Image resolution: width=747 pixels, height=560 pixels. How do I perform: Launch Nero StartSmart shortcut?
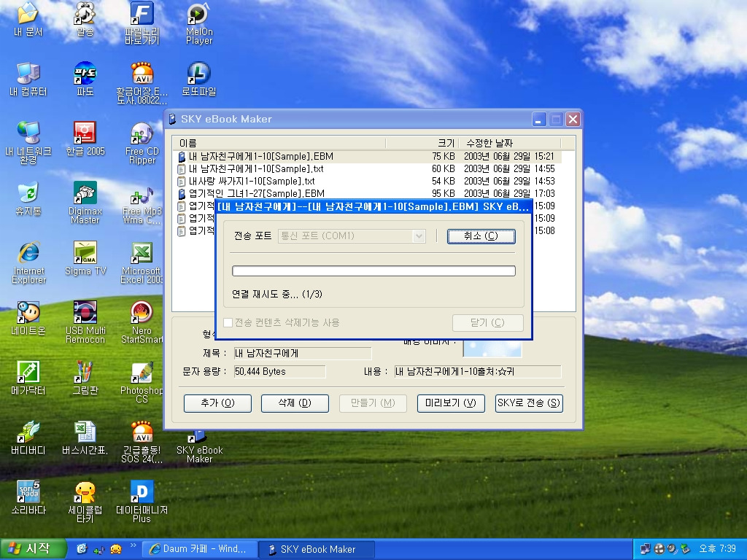point(142,322)
